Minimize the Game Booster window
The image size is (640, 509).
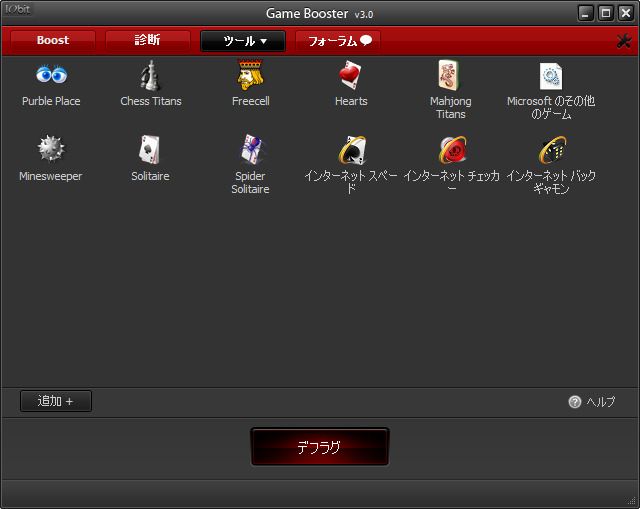coord(586,13)
